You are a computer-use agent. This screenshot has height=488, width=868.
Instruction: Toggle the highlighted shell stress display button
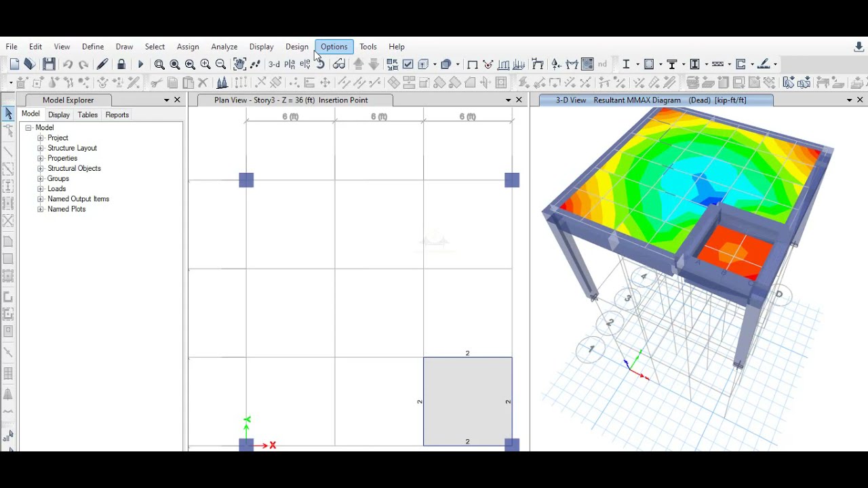point(587,64)
